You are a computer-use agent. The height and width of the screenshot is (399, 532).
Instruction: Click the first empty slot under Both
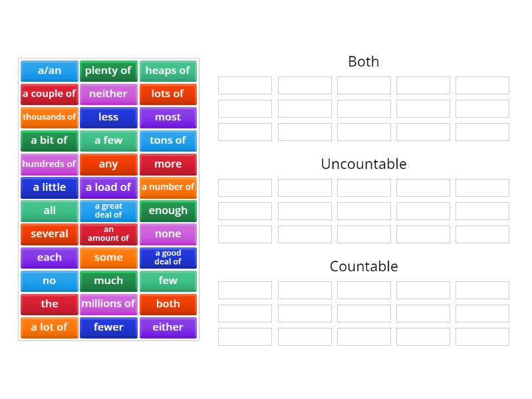click(x=245, y=85)
